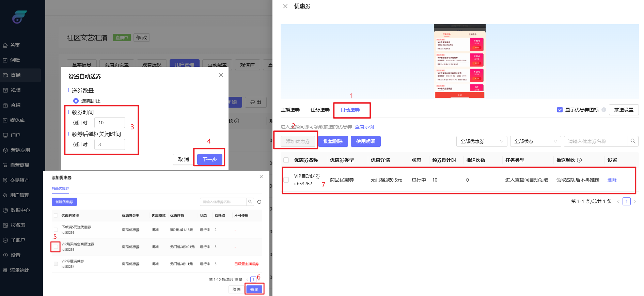
Task: Click the 推送设置 button
Action: [624, 110]
